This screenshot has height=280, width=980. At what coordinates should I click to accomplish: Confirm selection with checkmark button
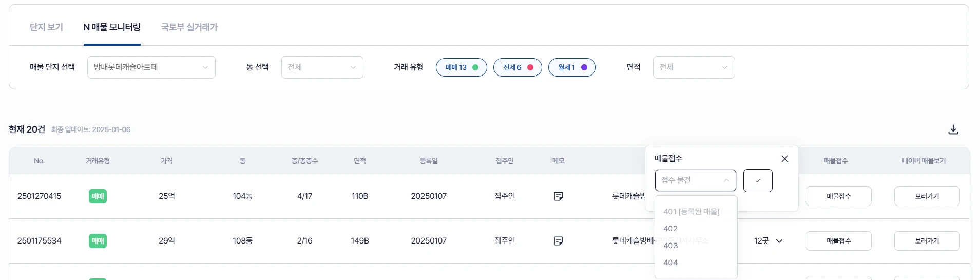point(758,180)
